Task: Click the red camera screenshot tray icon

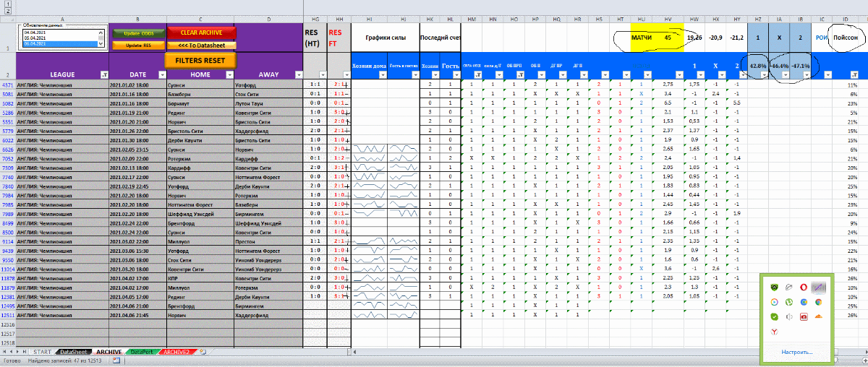Action: point(804,316)
